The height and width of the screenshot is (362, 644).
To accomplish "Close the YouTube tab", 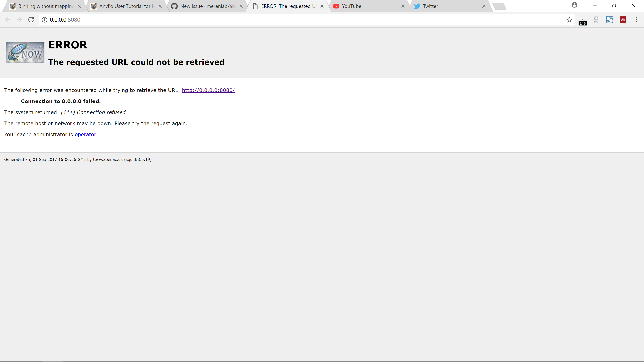I will coord(403,6).
